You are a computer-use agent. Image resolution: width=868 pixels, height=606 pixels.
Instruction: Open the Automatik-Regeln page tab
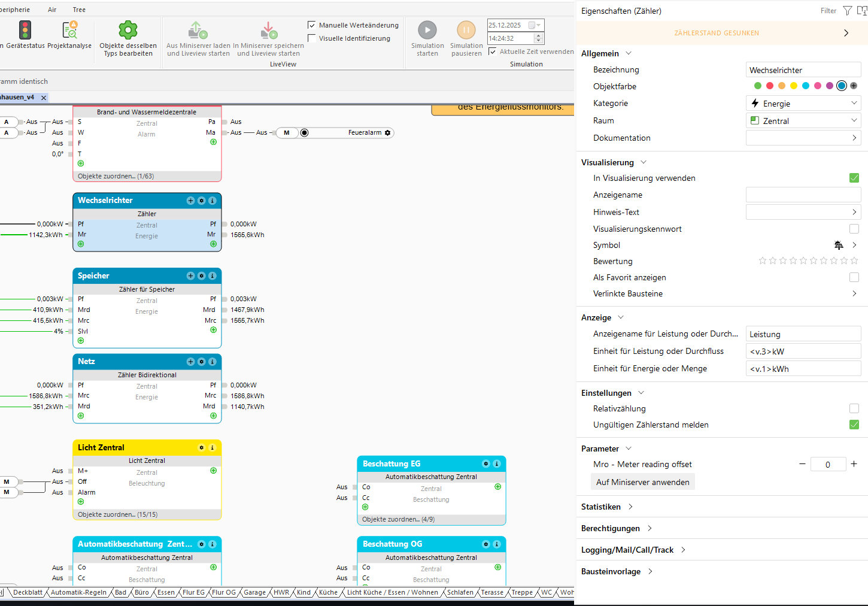[x=78, y=592]
